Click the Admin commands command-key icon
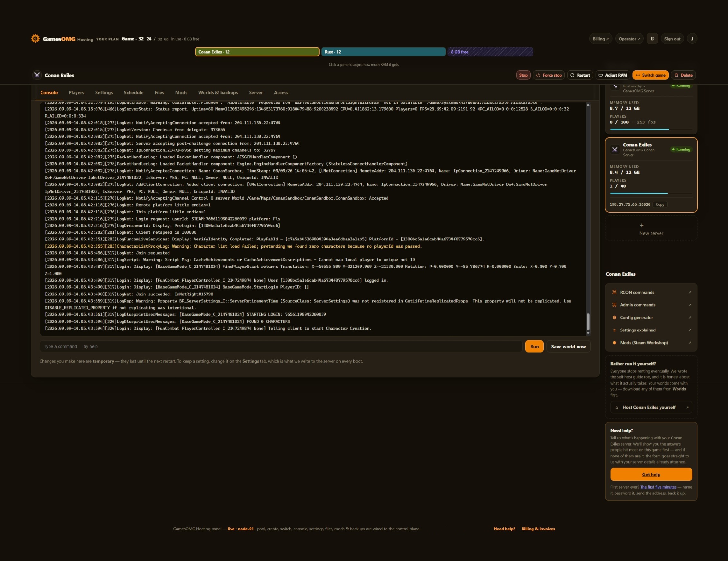Viewport: 728px width, 561px height. pyautogui.click(x=614, y=305)
